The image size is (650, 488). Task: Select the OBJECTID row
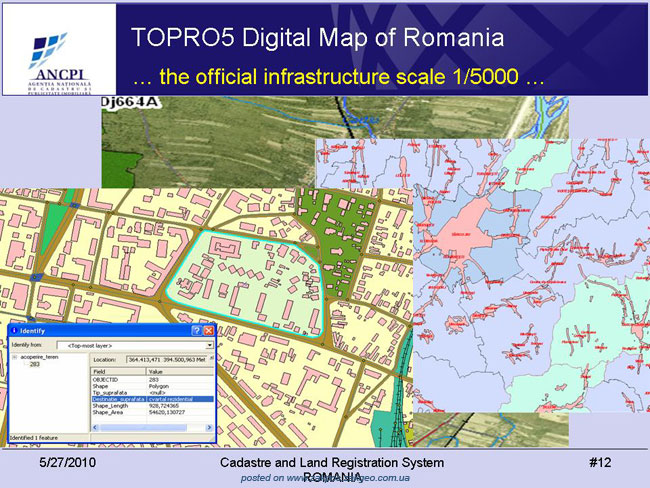tap(152, 379)
